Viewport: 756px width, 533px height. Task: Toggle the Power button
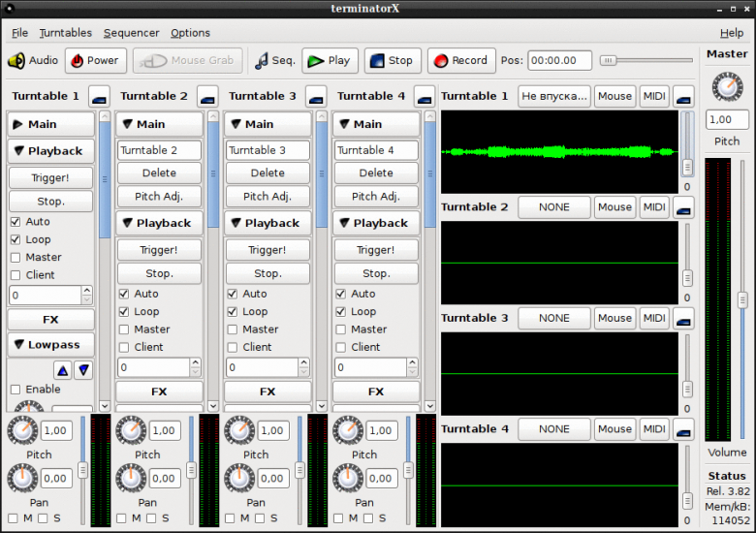click(95, 61)
